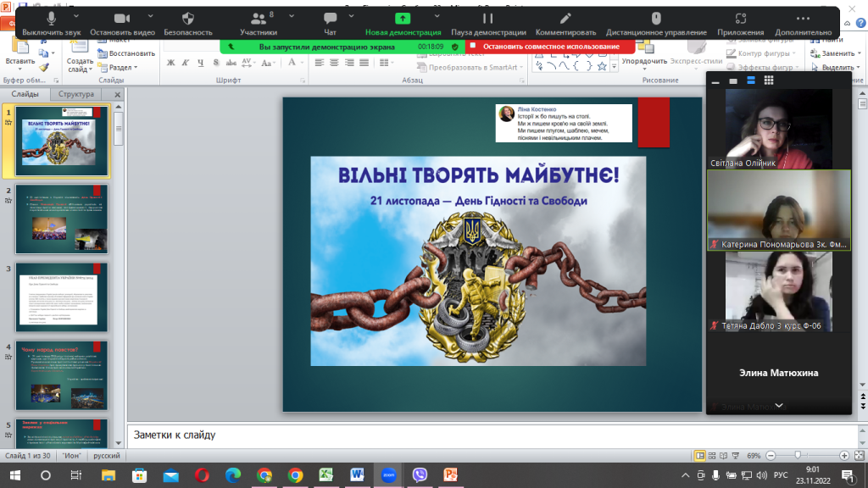The height and width of the screenshot is (488, 868).
Task: Expand the shapes gallery More arrow
Action: (614, 66)
